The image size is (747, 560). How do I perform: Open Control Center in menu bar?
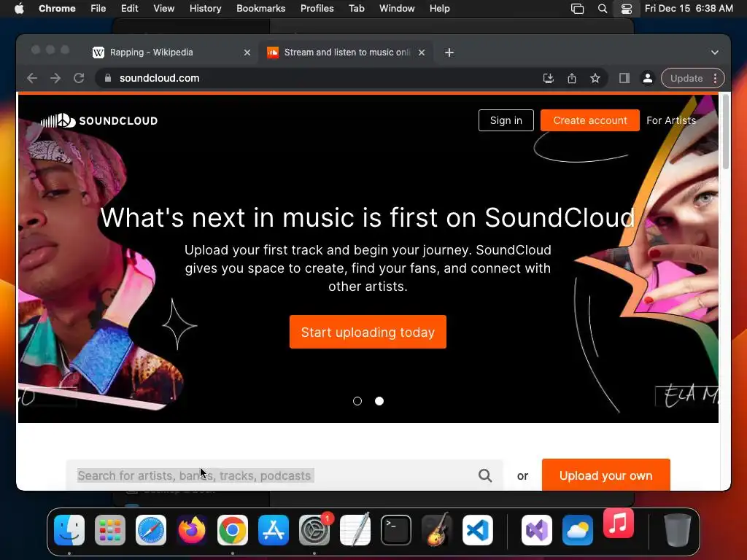pos(627,9)
